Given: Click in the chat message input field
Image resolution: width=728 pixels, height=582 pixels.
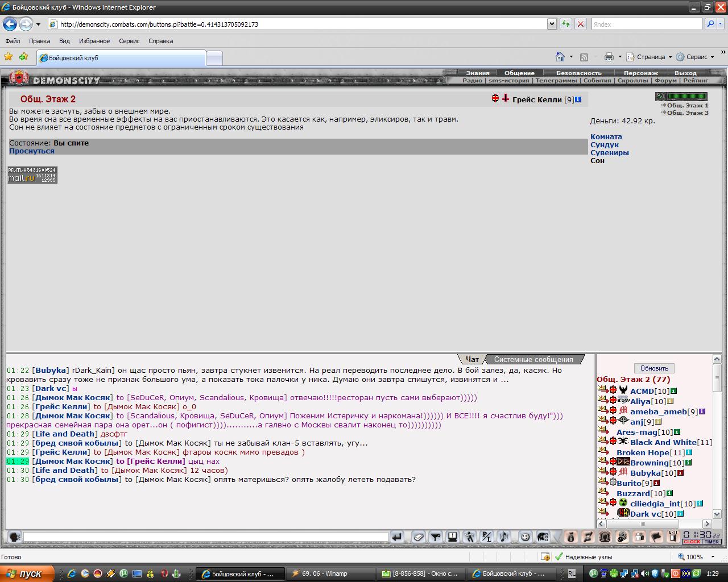Looking at the screenshot, I should pyautogui.click(x=206, y=537).
